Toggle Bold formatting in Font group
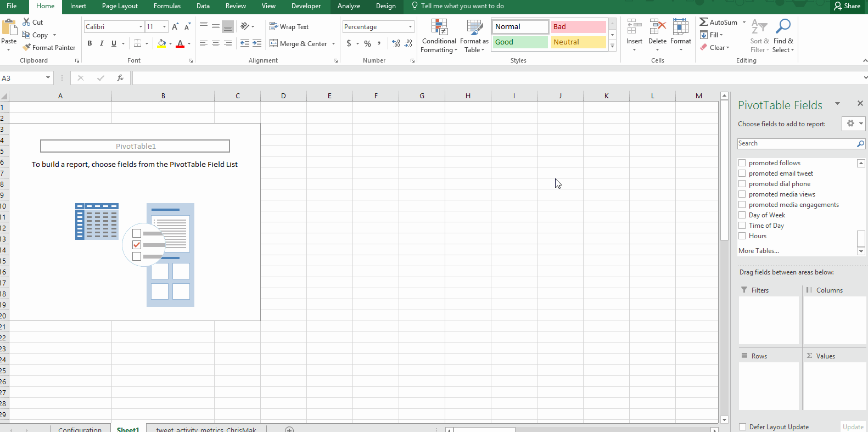Screen dimensions: 868x432 [x=89, y=43]
